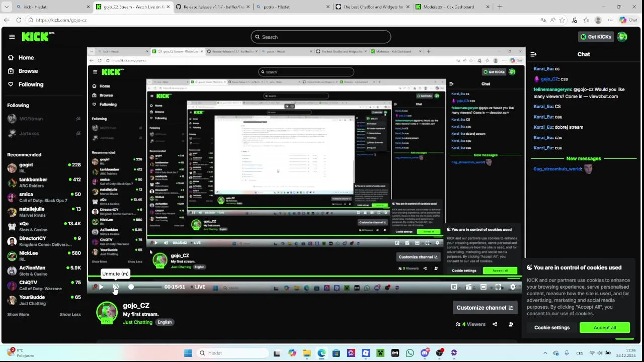Open the 4 Viewers count
The width and height of the screenshot is (644, 362).
pos(471,324)
